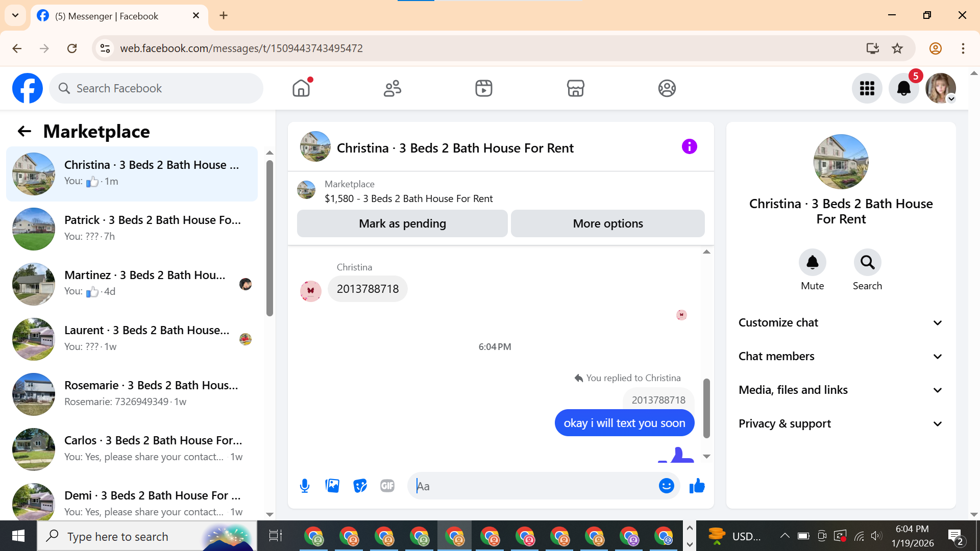Open the GIF picker

(x=387, y=486)
